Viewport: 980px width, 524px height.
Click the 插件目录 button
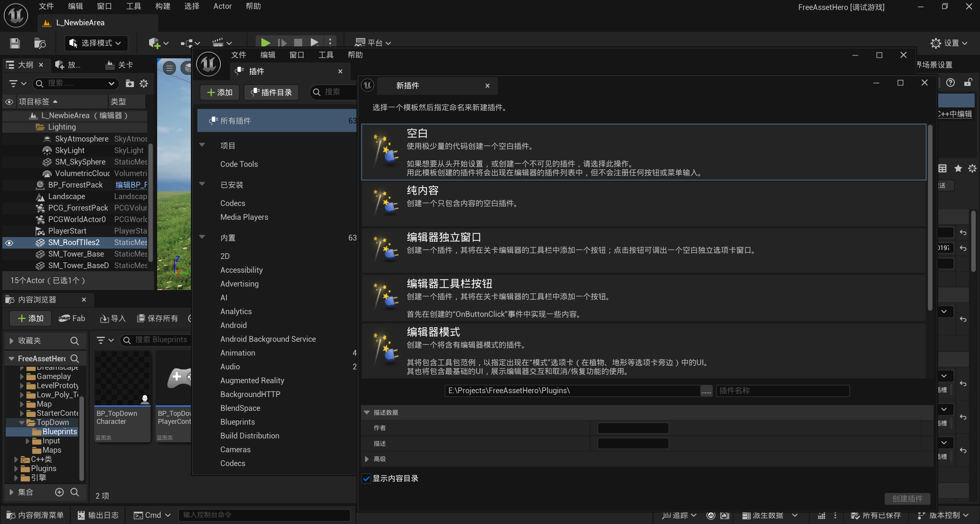271,92
